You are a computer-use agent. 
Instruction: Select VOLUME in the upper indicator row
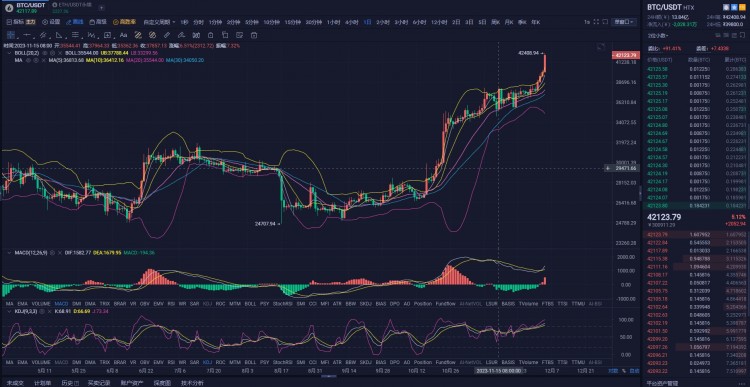(41, 304)
